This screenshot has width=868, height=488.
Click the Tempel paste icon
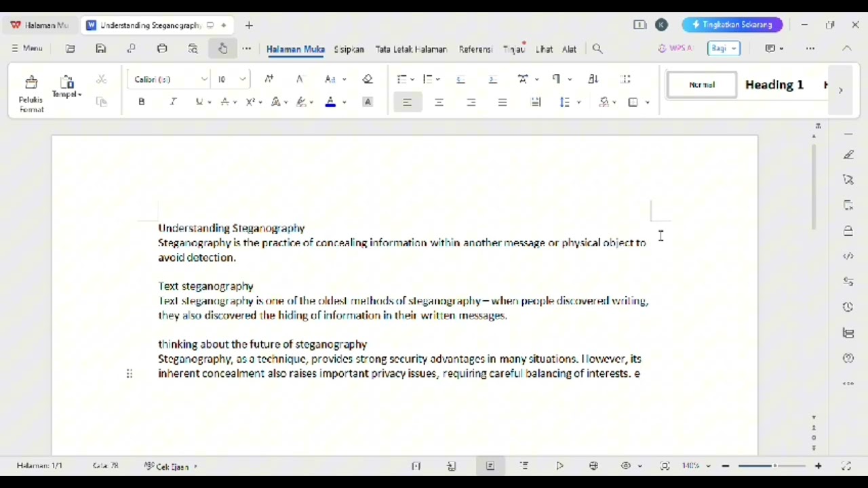[x=66, y=83]
